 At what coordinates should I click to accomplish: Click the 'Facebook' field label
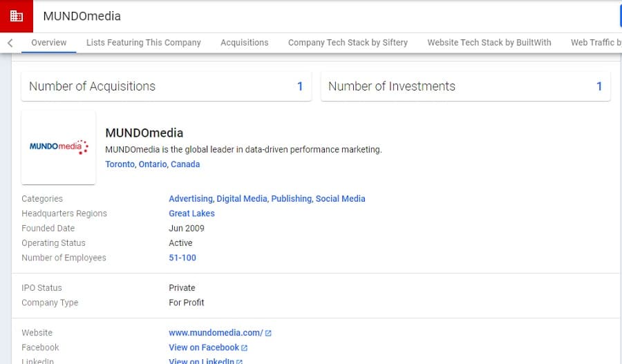40,347
